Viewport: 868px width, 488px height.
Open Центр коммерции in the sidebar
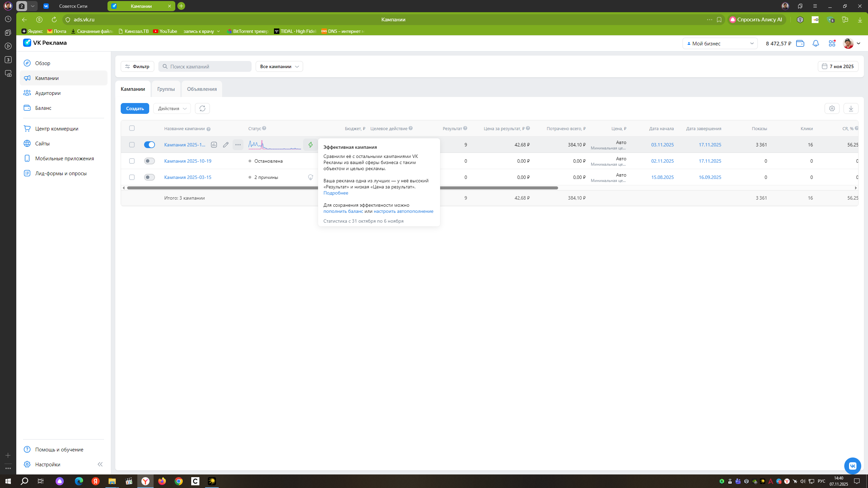click(x=63, y=128)
